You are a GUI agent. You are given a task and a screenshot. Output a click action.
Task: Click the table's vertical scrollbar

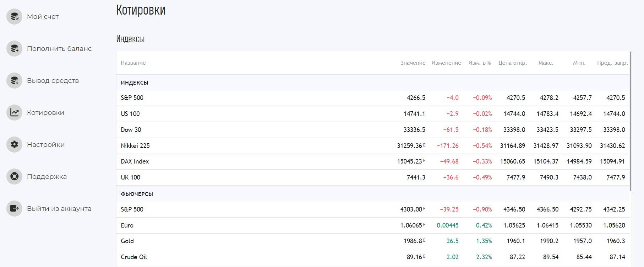[631, 121]
